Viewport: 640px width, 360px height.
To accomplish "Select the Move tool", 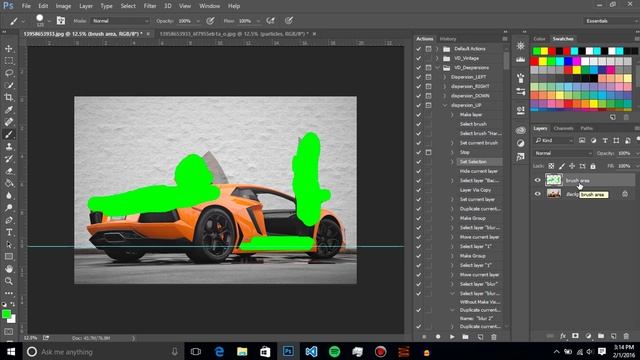I will (x=9, y=49).
